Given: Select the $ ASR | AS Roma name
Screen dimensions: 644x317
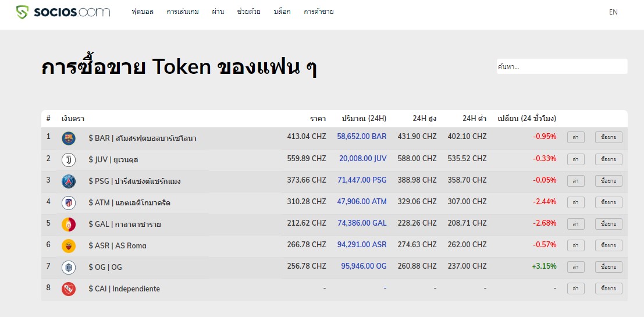Looking at the screenshot, I should (x=118, y=245).
